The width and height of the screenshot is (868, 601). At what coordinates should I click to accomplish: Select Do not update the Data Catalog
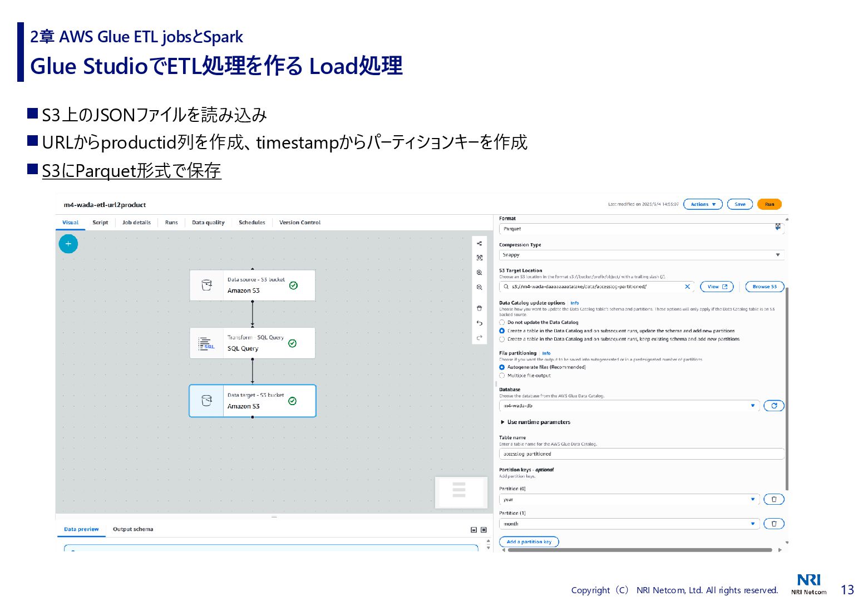point(502,322)
